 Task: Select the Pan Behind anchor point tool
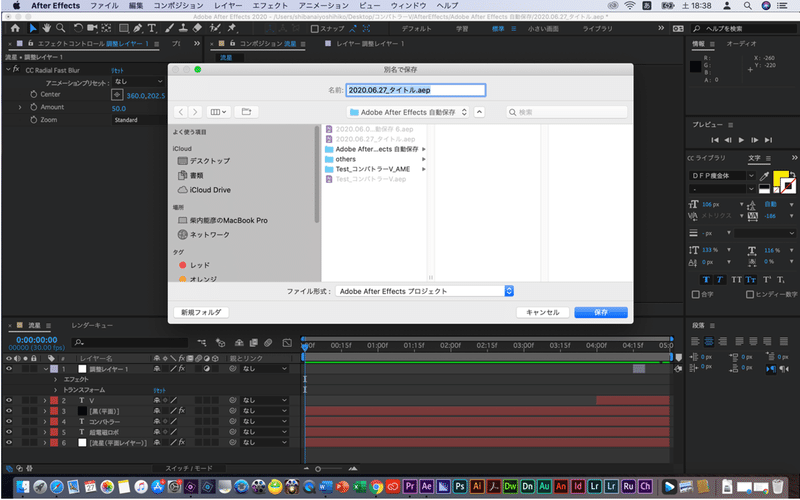pos(106,29)
